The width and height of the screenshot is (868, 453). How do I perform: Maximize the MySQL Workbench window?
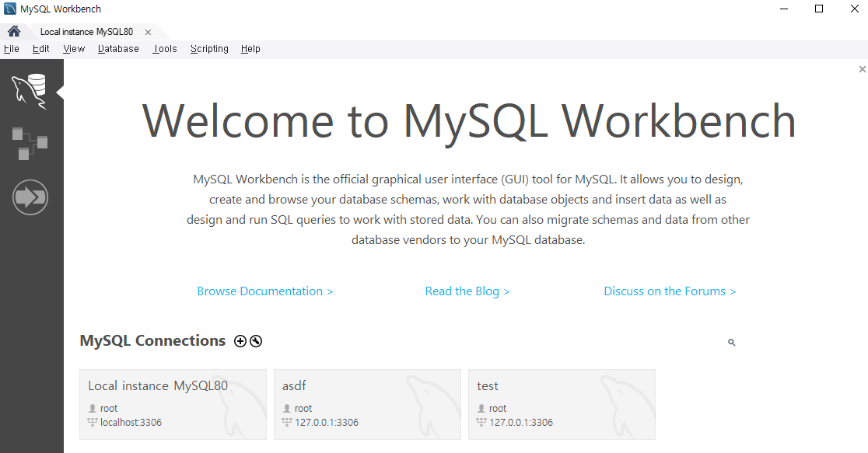819,9
